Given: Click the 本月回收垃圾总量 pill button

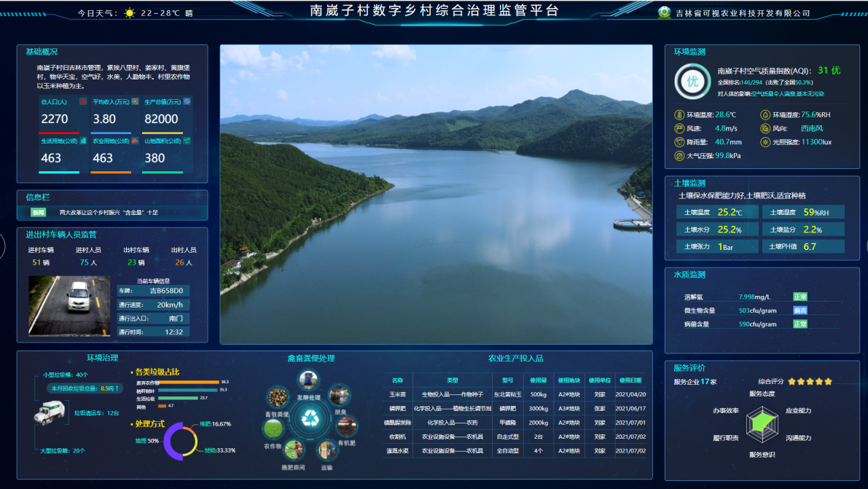Looking at the screenshot, I should point(85,388).
